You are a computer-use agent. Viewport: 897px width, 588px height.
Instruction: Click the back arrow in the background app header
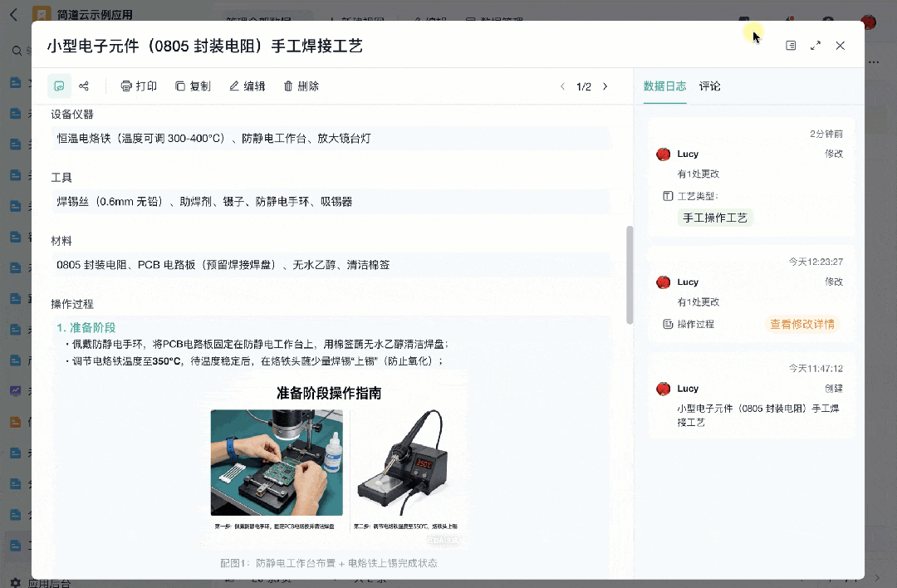pos(14,15)
